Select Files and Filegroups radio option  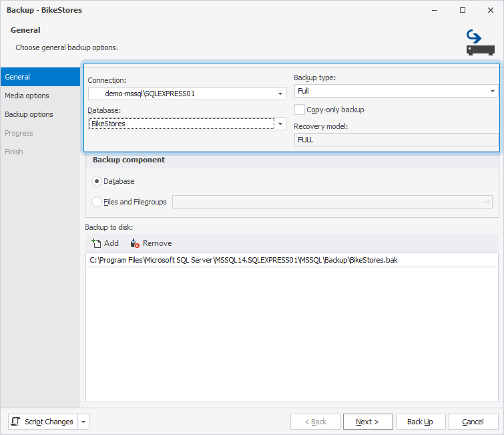pyautogui.click(x=97, y=202)
